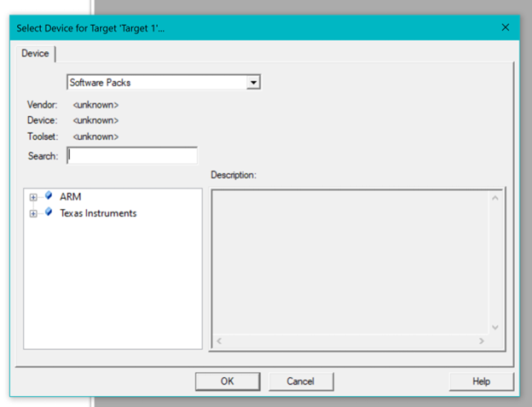
Task: Click the Texas Instruments diamond icon
Action: 49,212
